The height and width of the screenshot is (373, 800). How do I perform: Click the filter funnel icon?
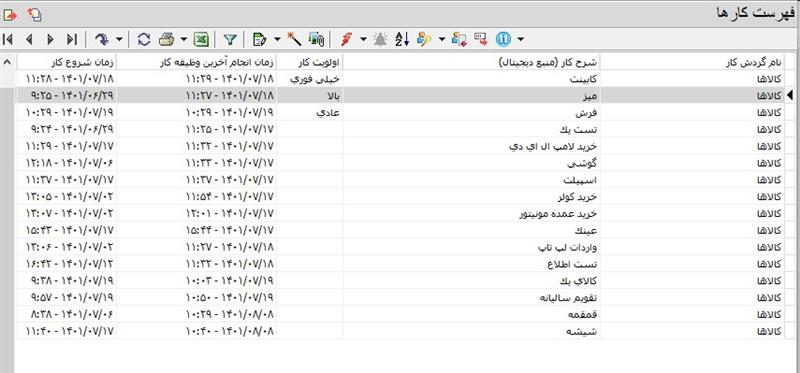(x=231, y=39)
